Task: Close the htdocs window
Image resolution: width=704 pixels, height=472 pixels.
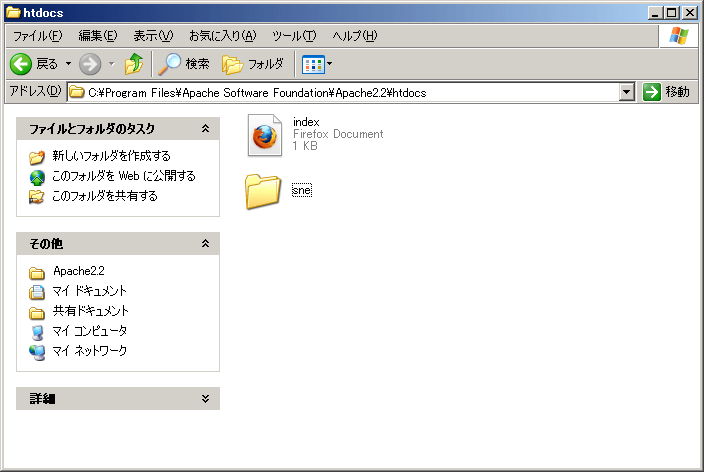Action: pos(690,13)
